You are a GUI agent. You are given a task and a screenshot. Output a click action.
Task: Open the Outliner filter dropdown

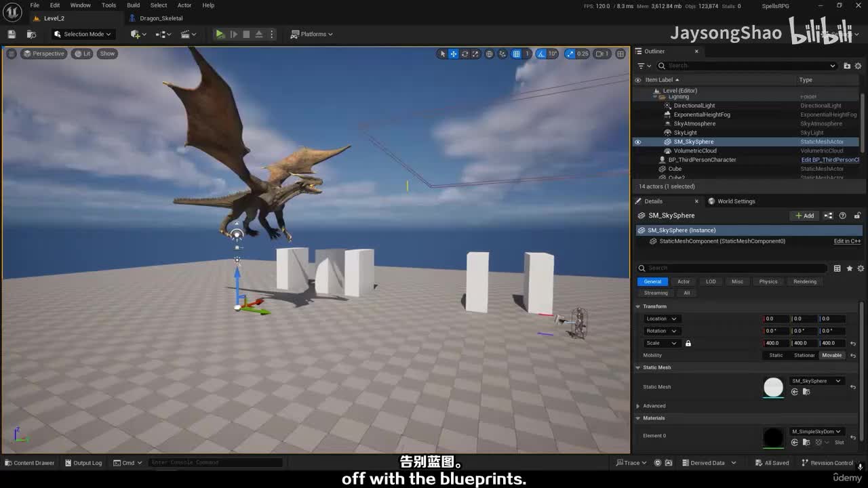[644, 66]
